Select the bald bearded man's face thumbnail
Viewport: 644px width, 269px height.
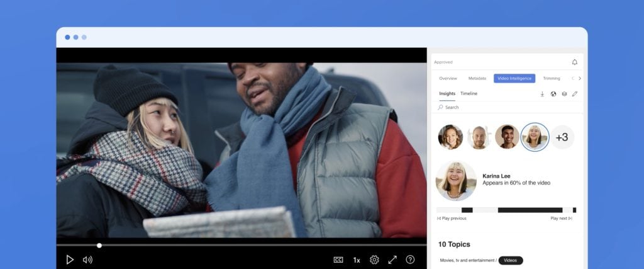479,137
